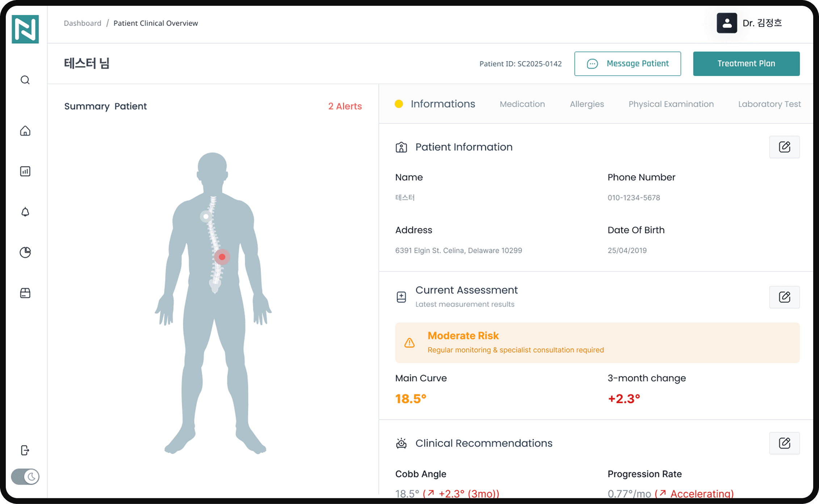Click the archive box sidebar icon

pos(25,293)
